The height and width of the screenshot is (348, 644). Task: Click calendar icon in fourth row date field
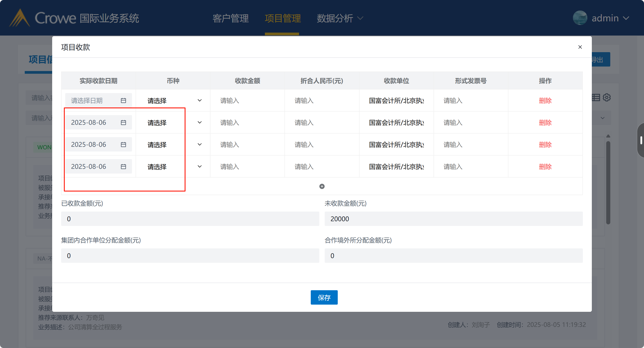click(x=123, y=167)
